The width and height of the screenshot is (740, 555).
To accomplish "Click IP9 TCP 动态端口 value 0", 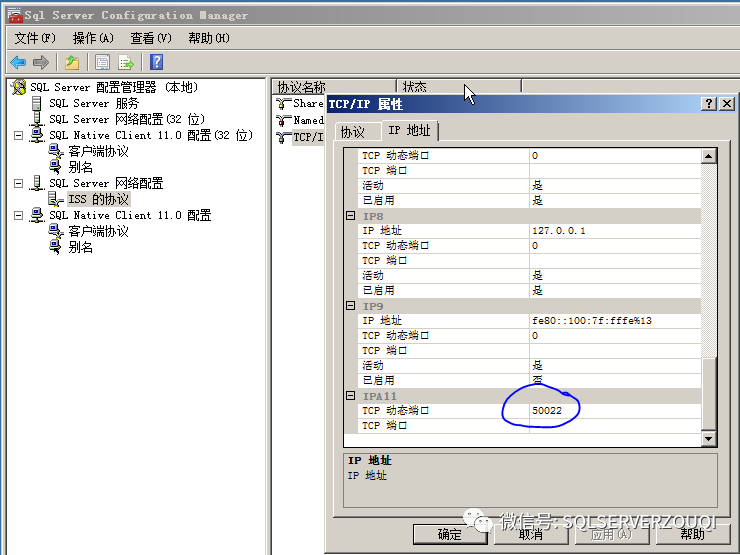I will coord(615,336).
